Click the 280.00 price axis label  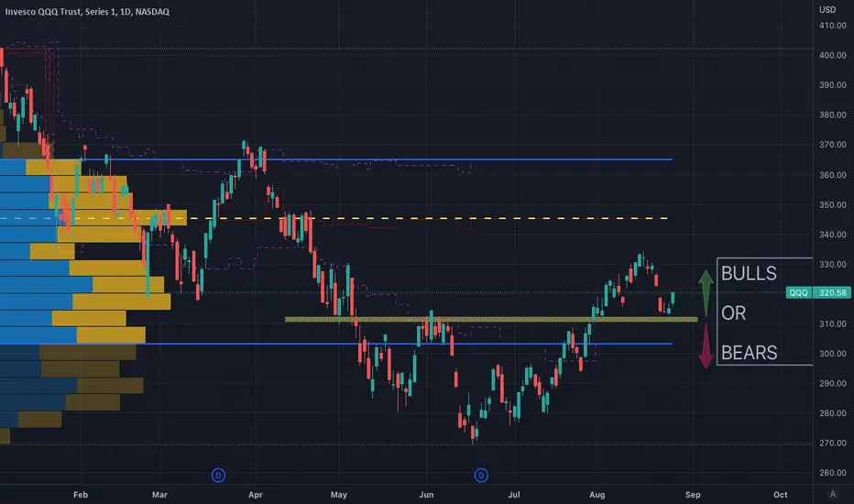(x=833, y=413)
